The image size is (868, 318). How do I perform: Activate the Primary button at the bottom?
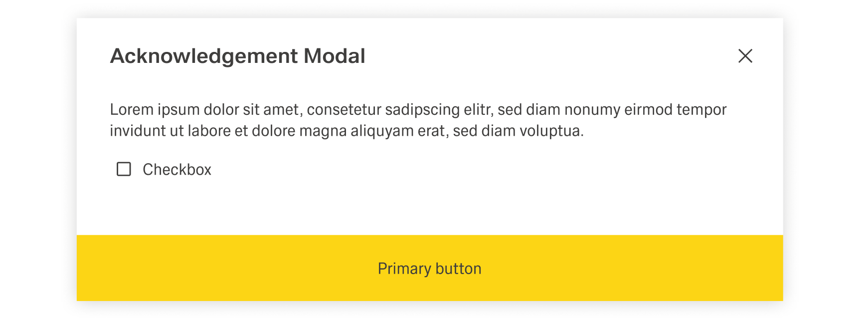tap(430, 268)
